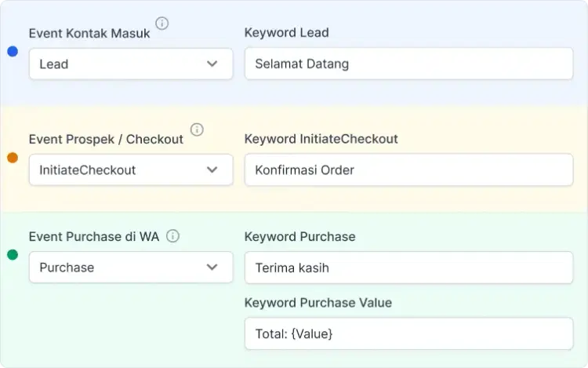Screen dimensions: 588x368
Task: Click the info icon beside Event Kontak Masuk
Action: tap(162, 24)
